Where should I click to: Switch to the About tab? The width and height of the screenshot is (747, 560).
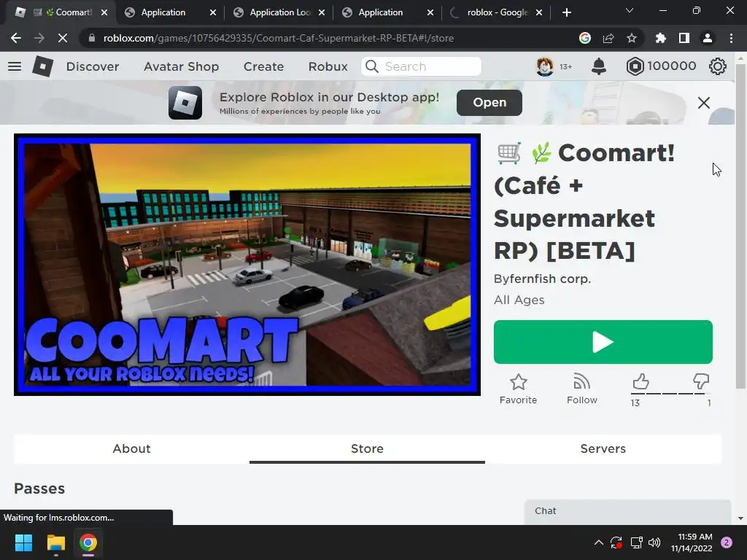click(x=131, y=448)
